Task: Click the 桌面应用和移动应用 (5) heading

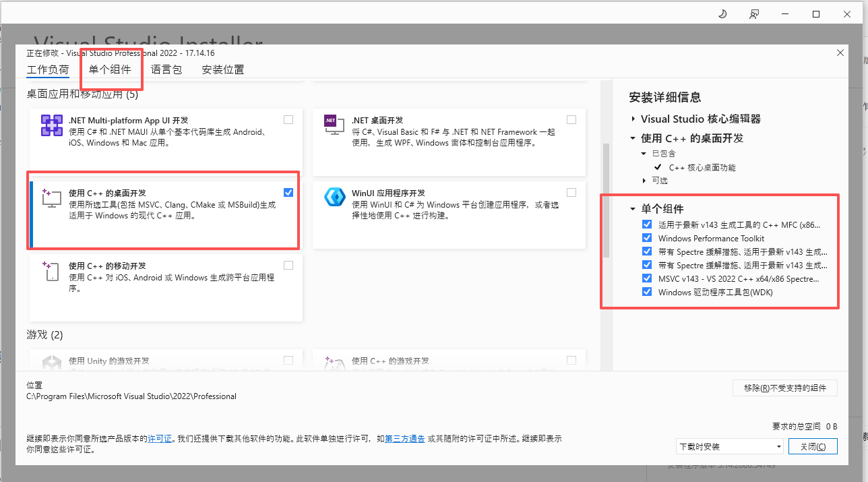Action: 82,94
